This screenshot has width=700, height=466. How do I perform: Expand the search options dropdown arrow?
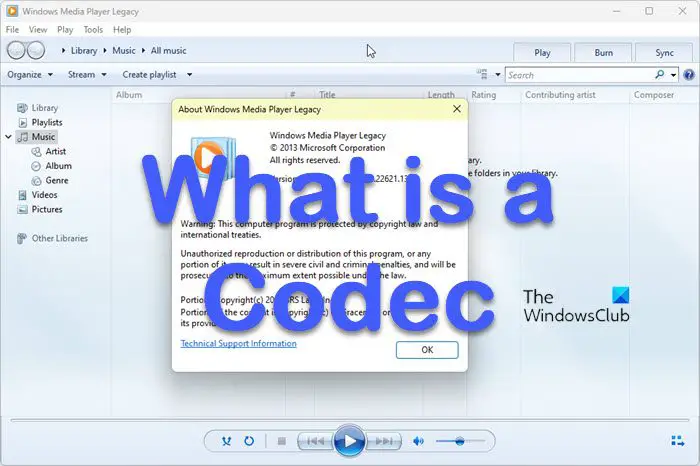tap(673, 75)
